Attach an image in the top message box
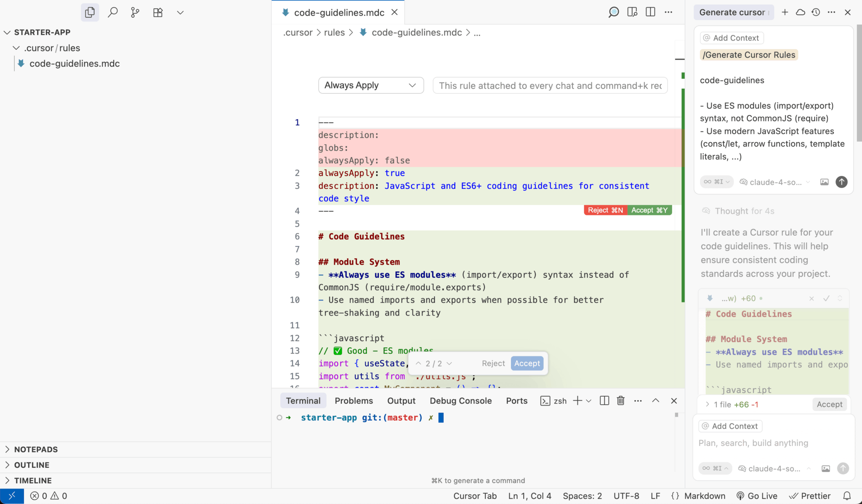 [824, 182]
